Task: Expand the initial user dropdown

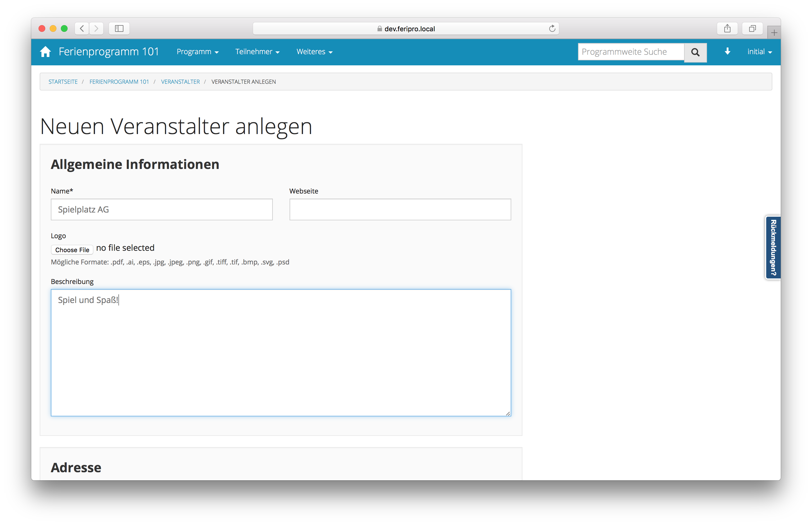Action: [759, 52]
